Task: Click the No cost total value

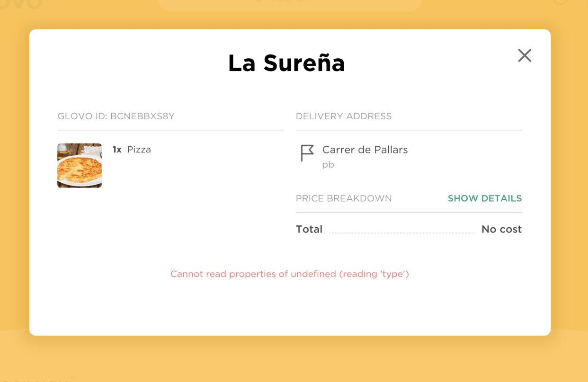Action: (502, 229)
